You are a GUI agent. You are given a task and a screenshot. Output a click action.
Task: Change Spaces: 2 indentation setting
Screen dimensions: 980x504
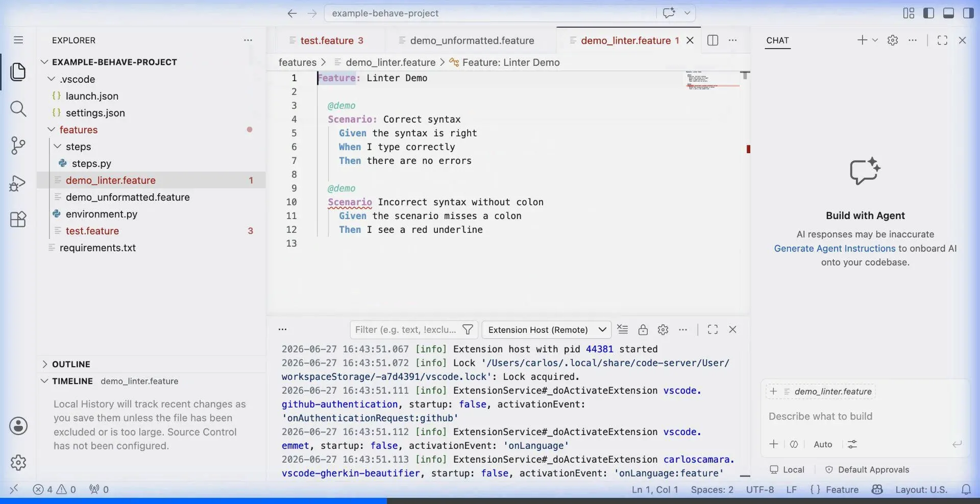click(x=712, y=489)
